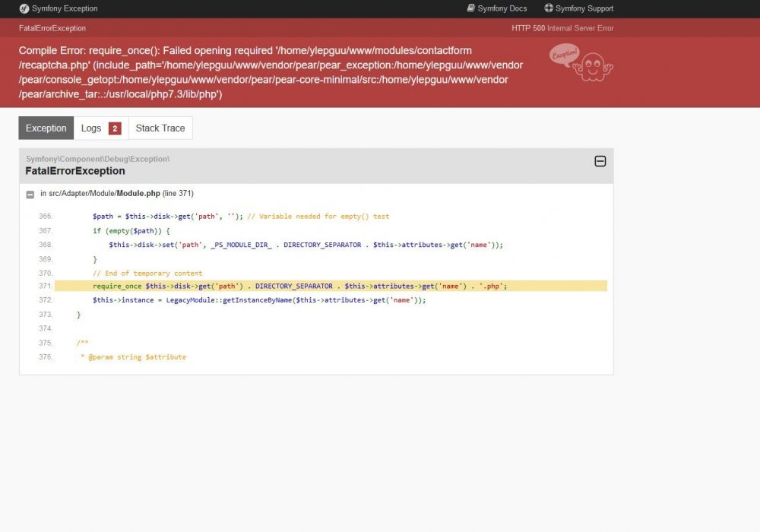This screenshot has width=760, height=532.
Task: Open the Symfony Docs link
Action: click(497, 8)
